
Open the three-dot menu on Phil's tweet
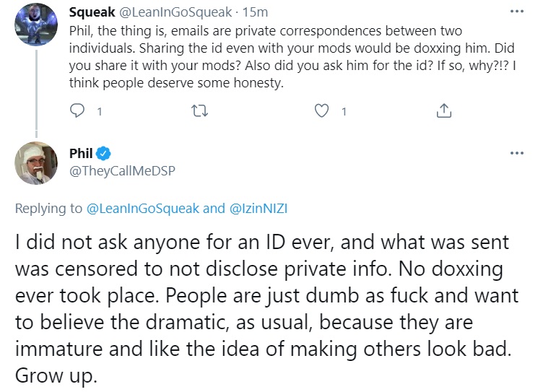coord(517,153)
